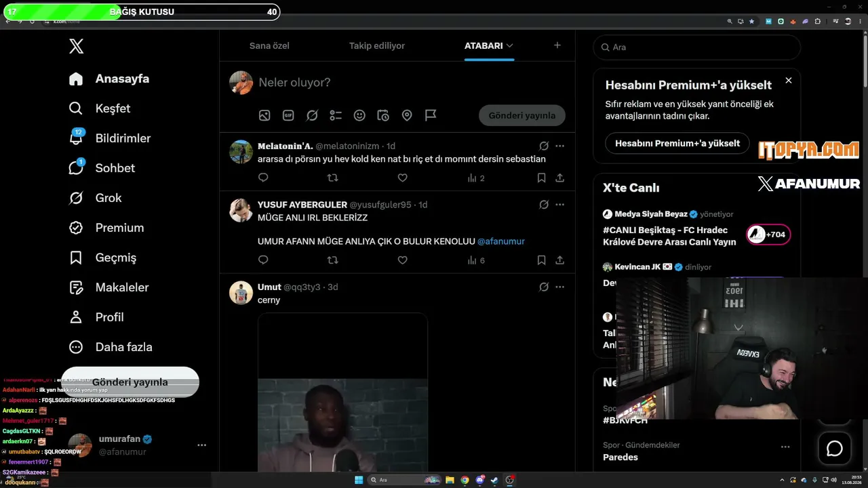Open more options on Umut's post

[559, 287]
